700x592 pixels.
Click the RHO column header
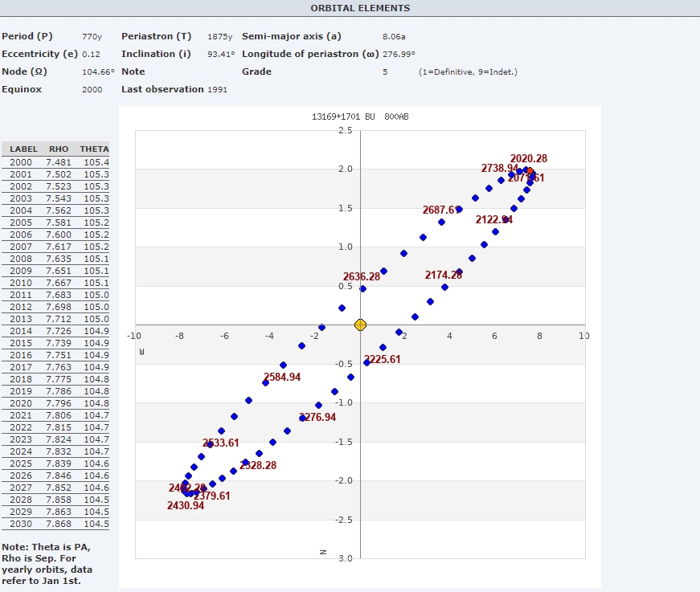(x=59, y=149)
